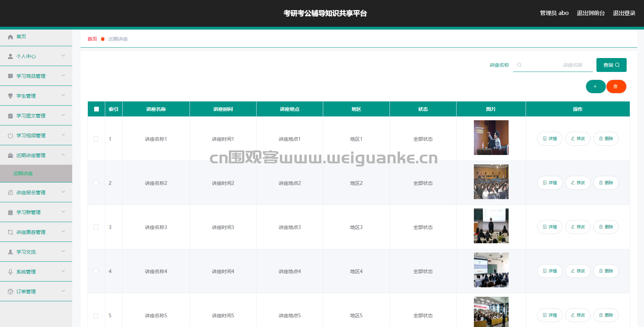This screenshot has height=327, width=644.
Task: Open the 近期讲座 submenu item
Action: [x=23, y=173]
